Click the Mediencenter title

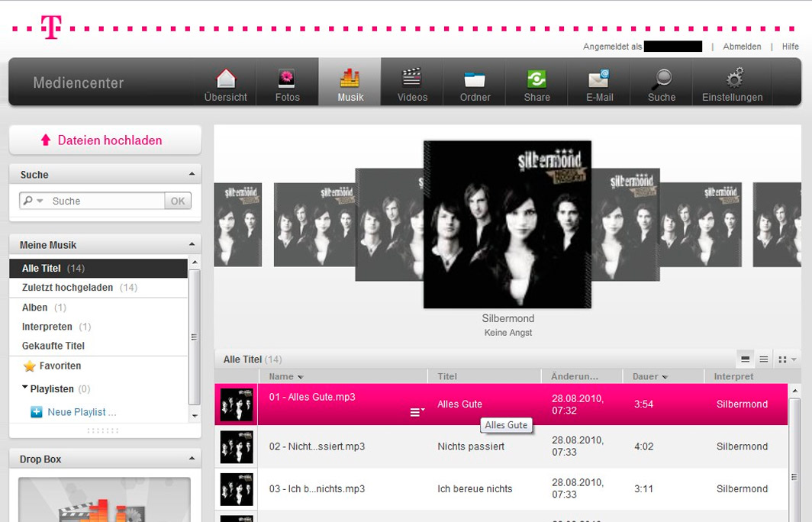click(78, 83)
